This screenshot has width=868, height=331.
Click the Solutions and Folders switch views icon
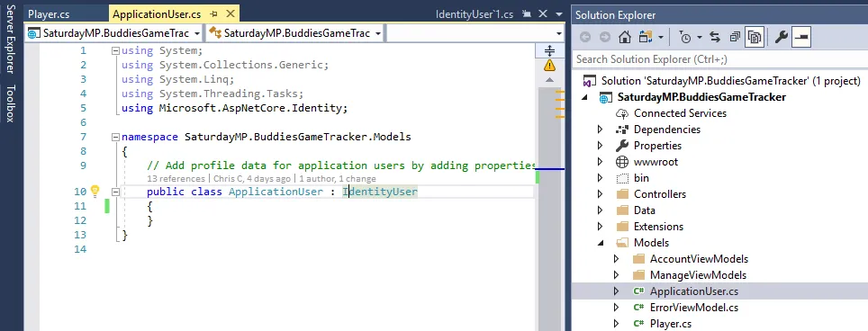tap(645, 37)
